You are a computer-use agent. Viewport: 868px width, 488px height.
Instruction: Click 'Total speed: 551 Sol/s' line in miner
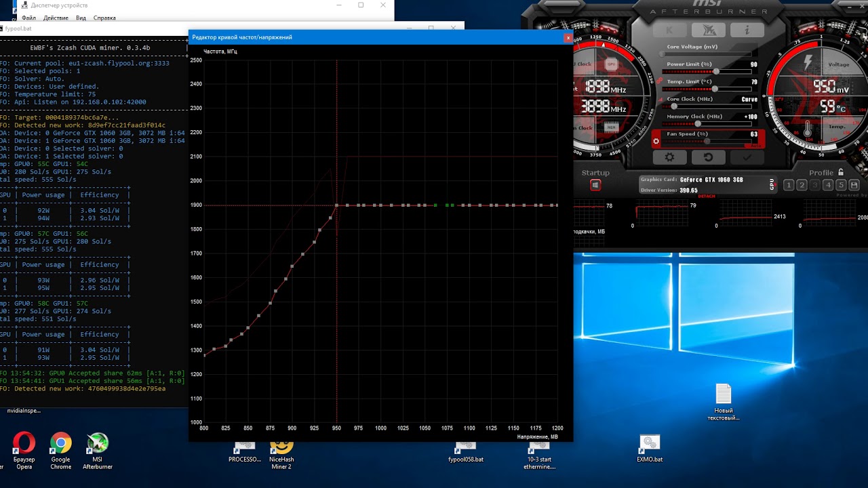coord(39,319)
